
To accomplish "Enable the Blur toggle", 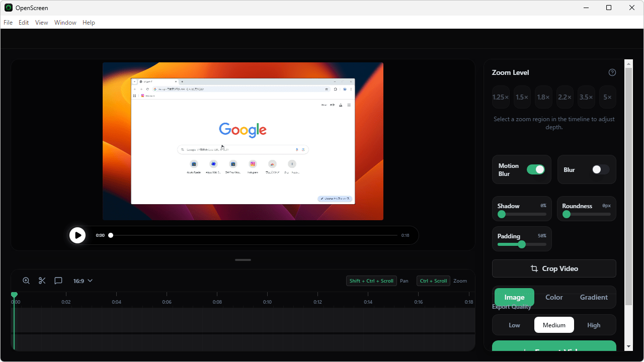I will pyautogui.click(x=600, y=169).
